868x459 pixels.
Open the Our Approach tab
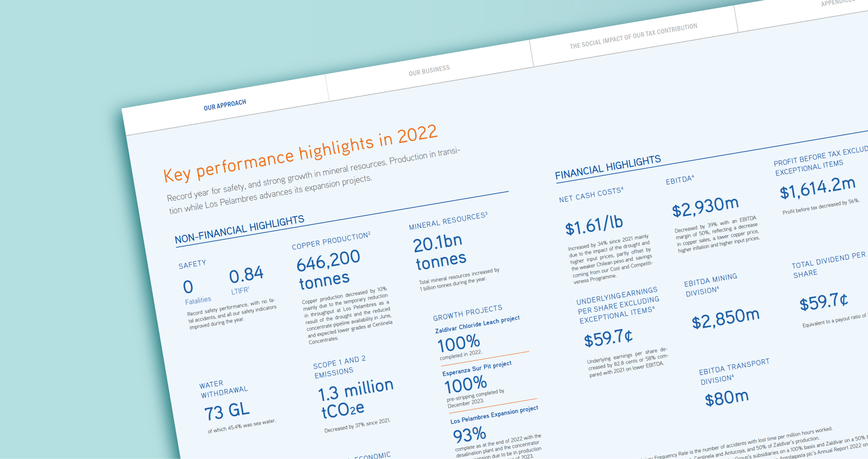(x=224, y=105)
